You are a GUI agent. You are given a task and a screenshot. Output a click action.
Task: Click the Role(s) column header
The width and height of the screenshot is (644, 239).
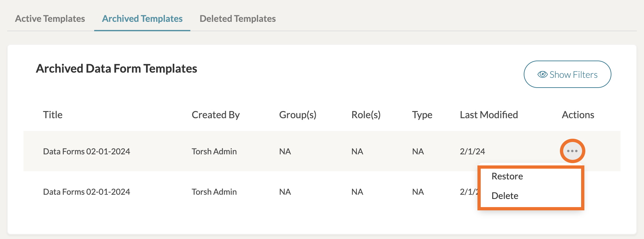[366, 115]
